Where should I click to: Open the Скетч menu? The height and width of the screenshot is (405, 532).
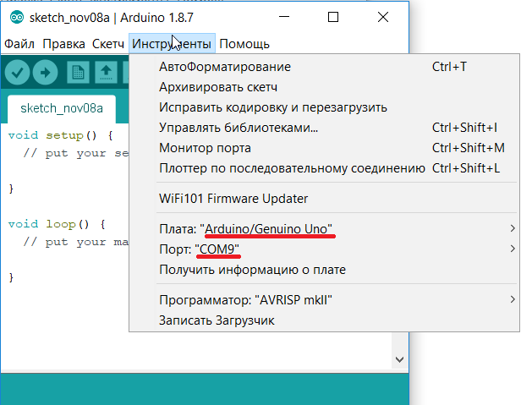(x=108, y=44)
